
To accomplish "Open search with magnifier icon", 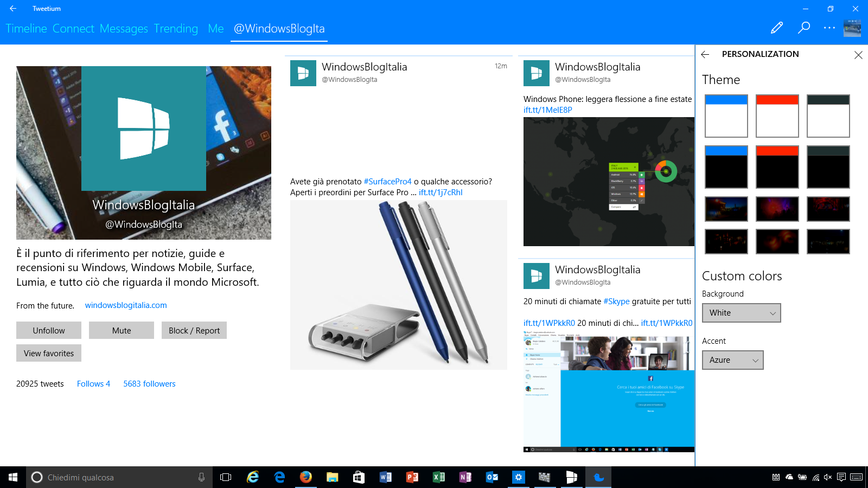I will [804, 28].
